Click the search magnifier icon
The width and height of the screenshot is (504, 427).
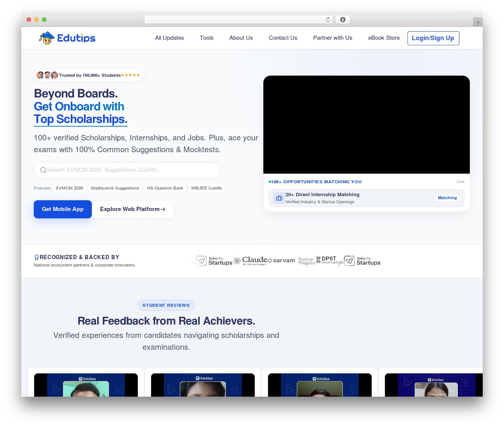(43, 170)
